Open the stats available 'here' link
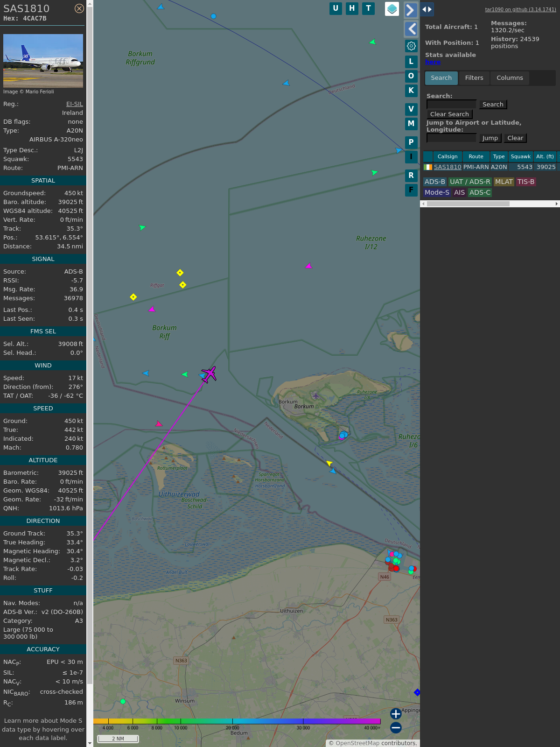This screenshot has width=560, height=747. tap(433, 62)
